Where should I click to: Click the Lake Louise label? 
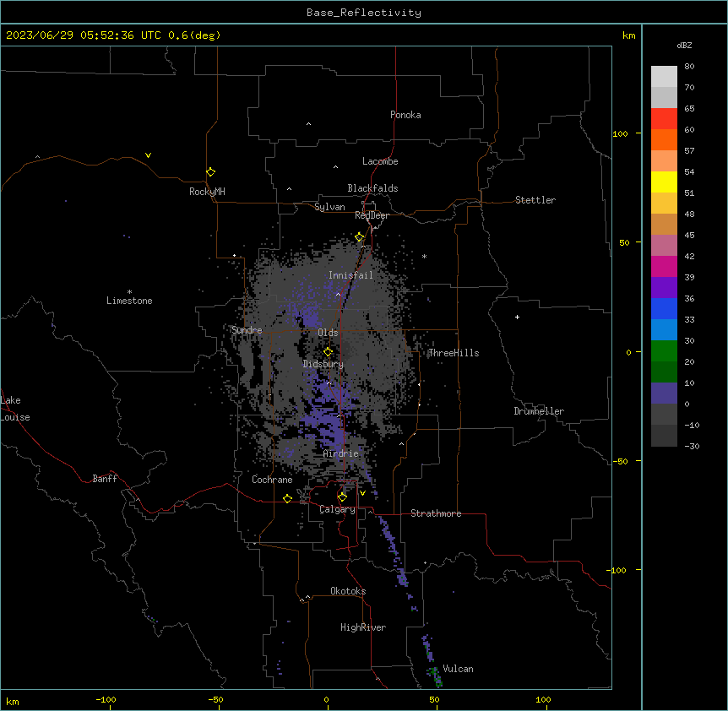(x=15, y=409)
